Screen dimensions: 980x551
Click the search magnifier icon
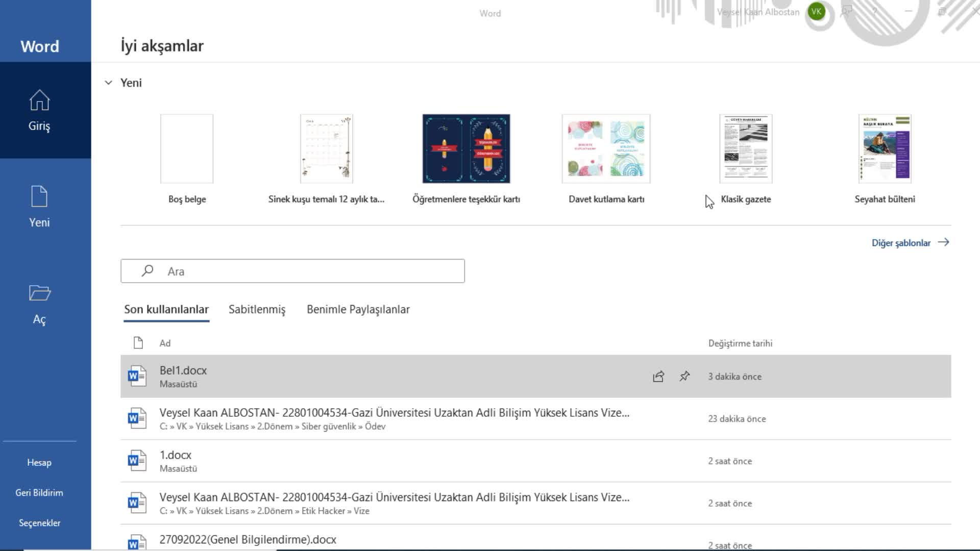pyautogui.click(x=148, y=270)
